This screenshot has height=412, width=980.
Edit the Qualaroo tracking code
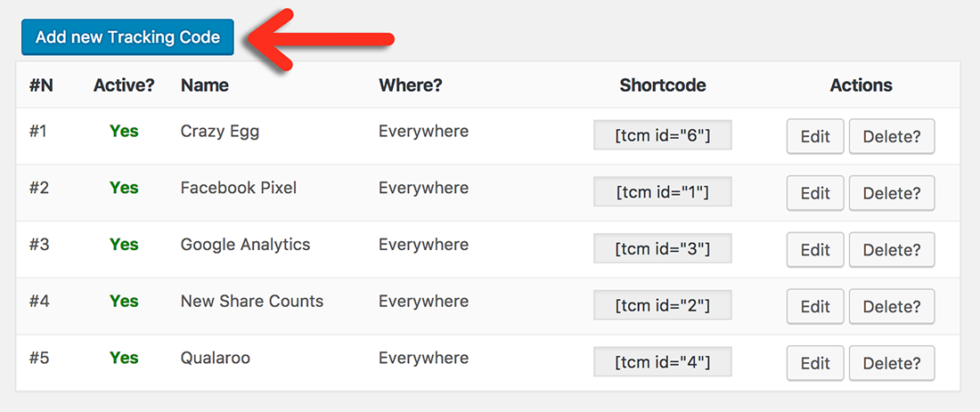tap(814, 363)
